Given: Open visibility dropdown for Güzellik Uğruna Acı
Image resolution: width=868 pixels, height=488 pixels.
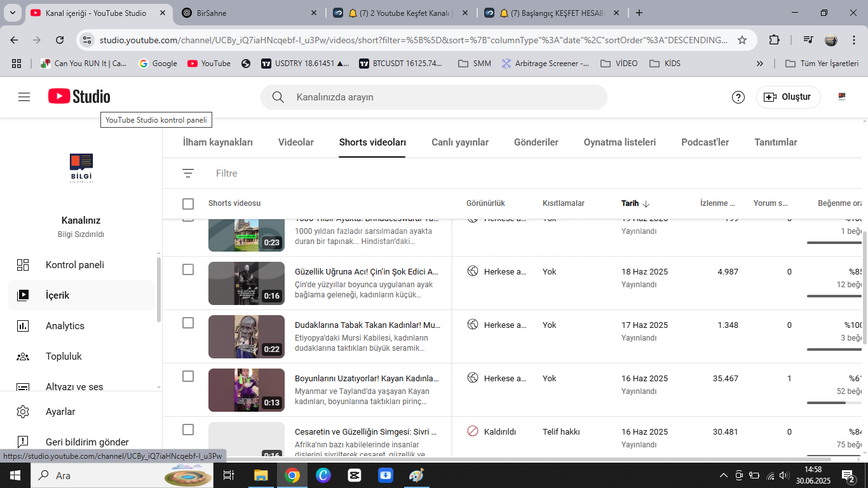Looking at the screenshot, I should (x=497, y=271).
